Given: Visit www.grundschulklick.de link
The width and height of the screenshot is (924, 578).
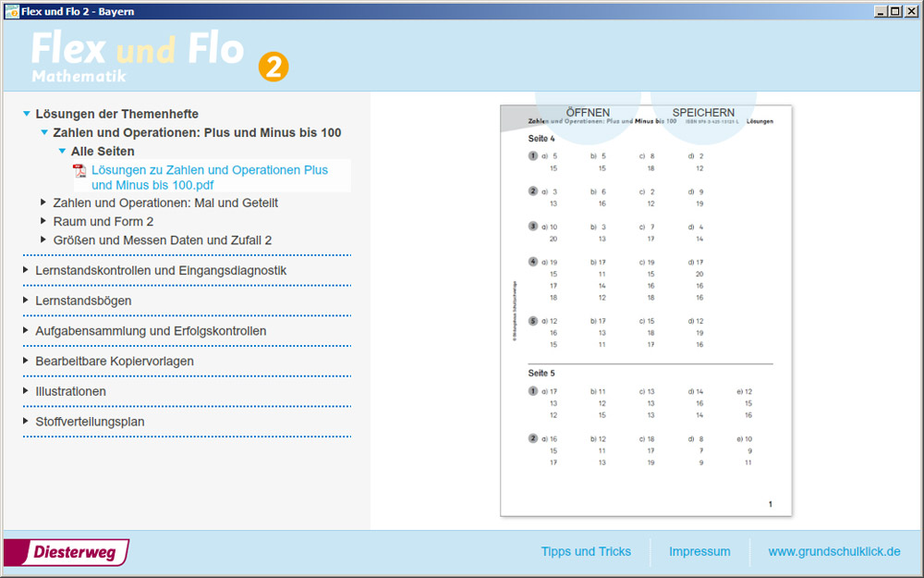Looking at the screenshot, I should coord(833,551).
